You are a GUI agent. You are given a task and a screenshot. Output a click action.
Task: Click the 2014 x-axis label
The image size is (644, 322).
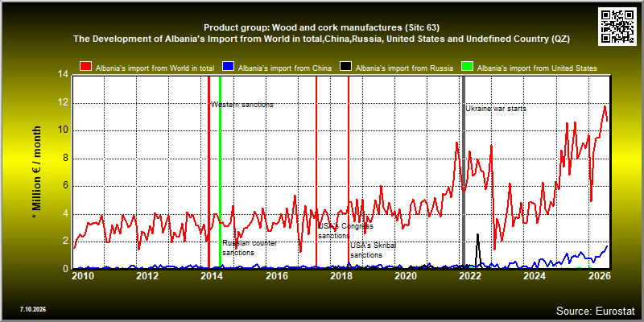(212, 275)
